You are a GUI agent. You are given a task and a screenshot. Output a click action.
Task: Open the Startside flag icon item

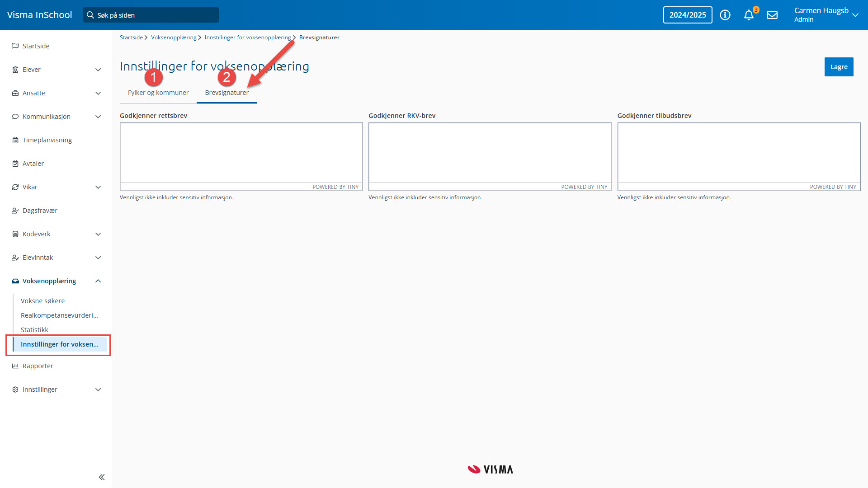point(15,46)
